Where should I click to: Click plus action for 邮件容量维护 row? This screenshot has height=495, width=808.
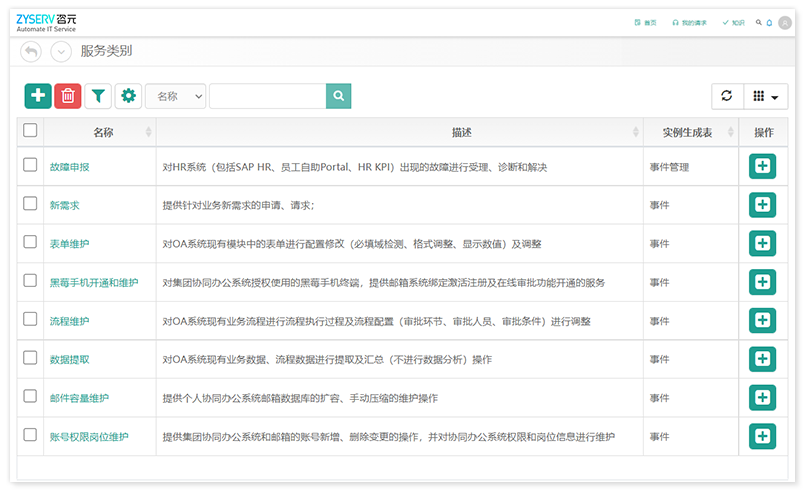762,397
